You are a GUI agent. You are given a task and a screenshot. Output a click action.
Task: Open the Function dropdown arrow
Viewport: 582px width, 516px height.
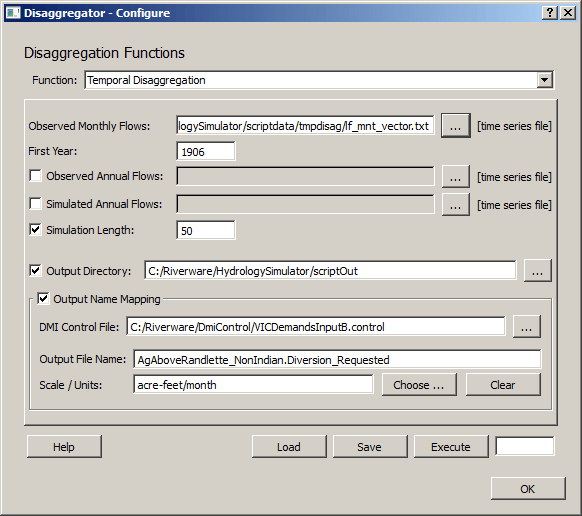(x=545, y=80)
